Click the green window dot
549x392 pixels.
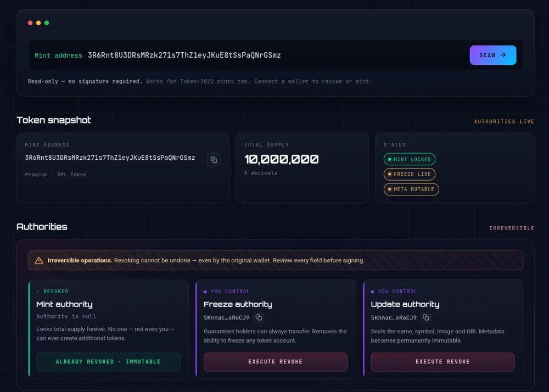pos(47,23)
